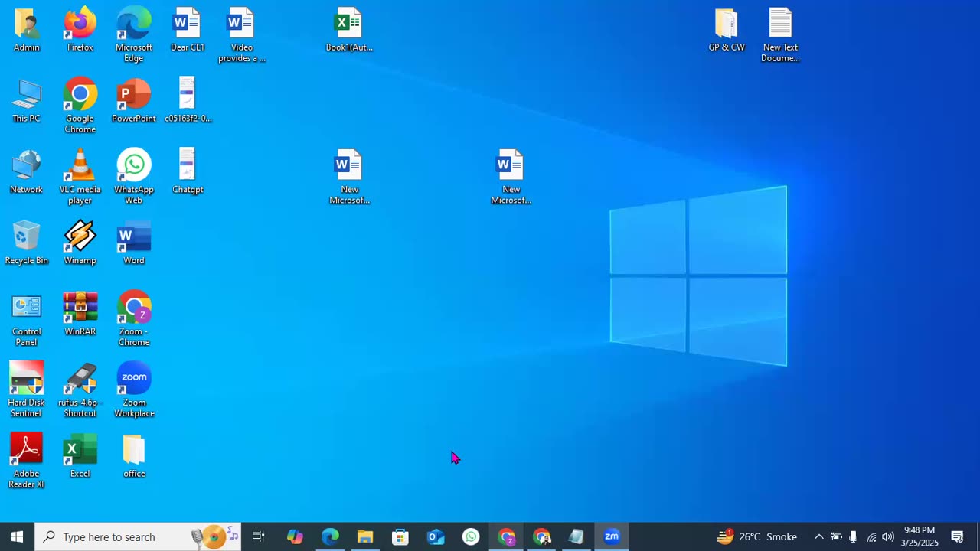
Task: Open the Windows Start menu
Action: 17,536
